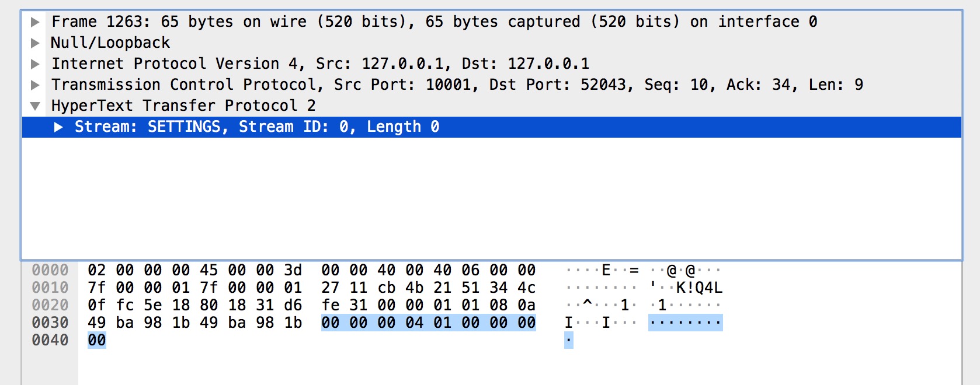Screen dimensions: 980x385
Task: Select the Null/Loopback row label
Action: point(110,43)
